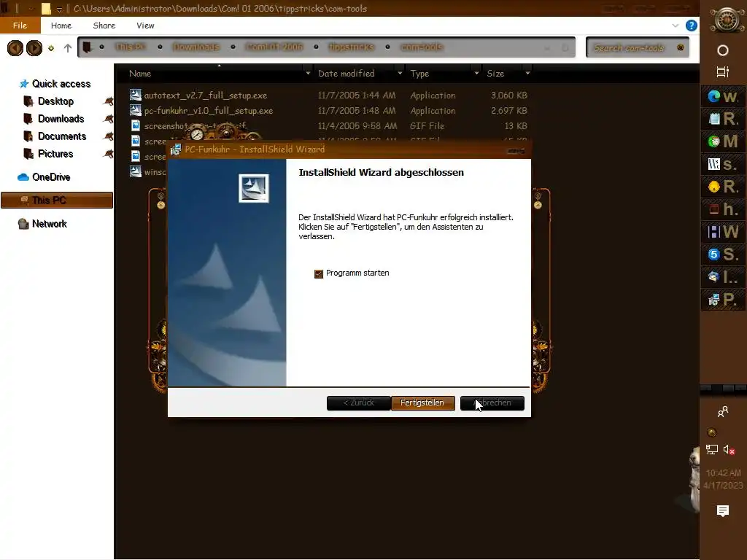Open the People icon on the taskbar
The height and width of the screenshot is (560, 747).
723,411
